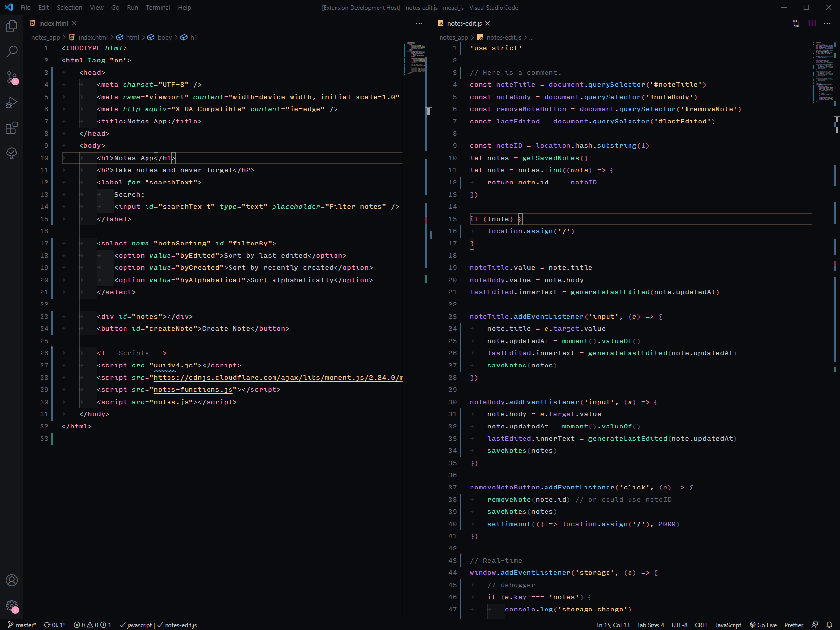Viewport: 840px width, 630px height.
Task: Place cursor on 'use strict' line
Action: click(496, 48)
